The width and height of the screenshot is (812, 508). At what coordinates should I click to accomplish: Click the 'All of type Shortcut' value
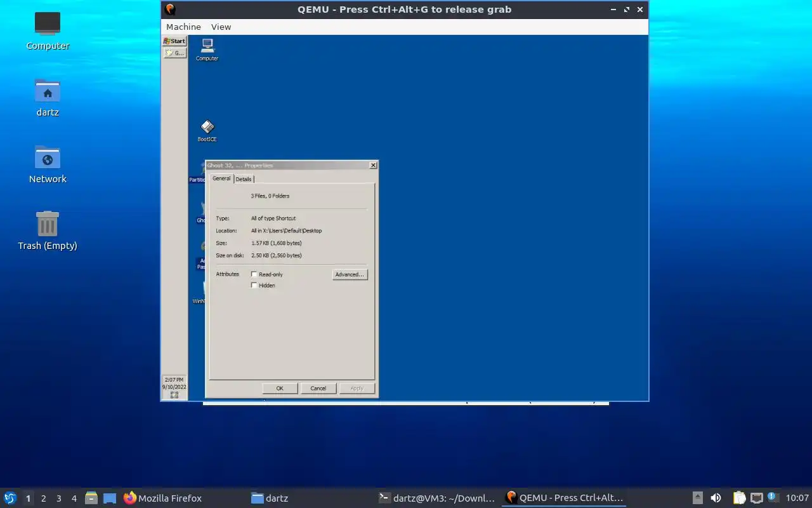tap(273, 218)
